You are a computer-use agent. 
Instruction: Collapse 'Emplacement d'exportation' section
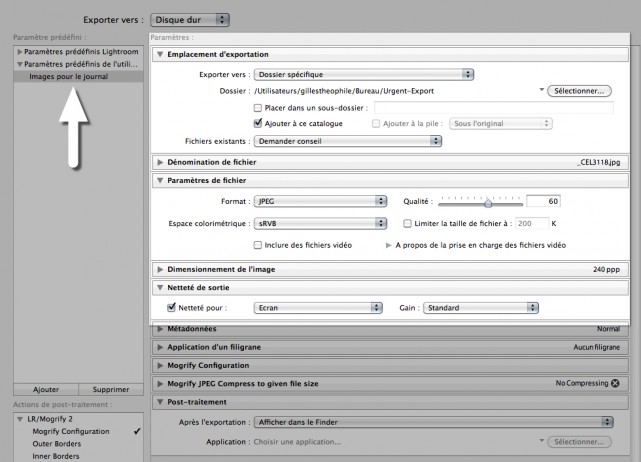click(160, 54)
